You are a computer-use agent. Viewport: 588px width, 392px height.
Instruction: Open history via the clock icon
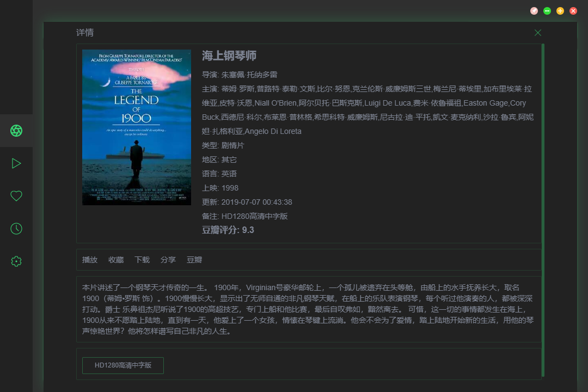tap(16, 229)
